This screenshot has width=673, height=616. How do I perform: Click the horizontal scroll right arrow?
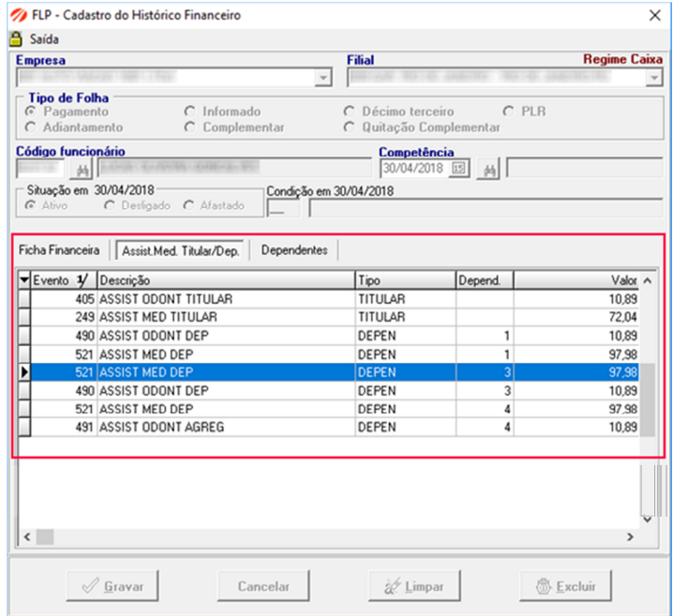[x=630, y=536]
